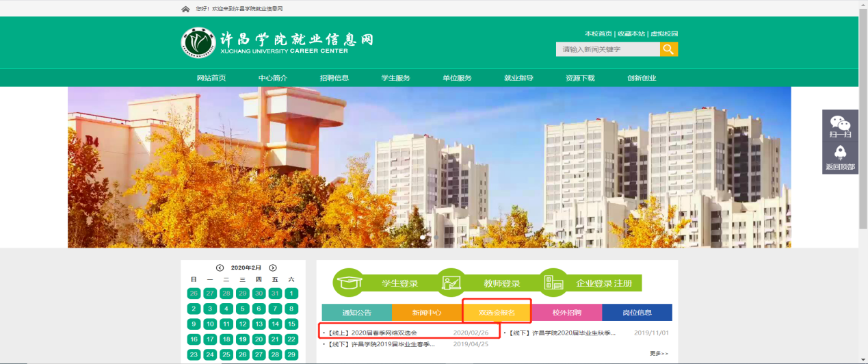Click 学生登录 button

(399, 283)
